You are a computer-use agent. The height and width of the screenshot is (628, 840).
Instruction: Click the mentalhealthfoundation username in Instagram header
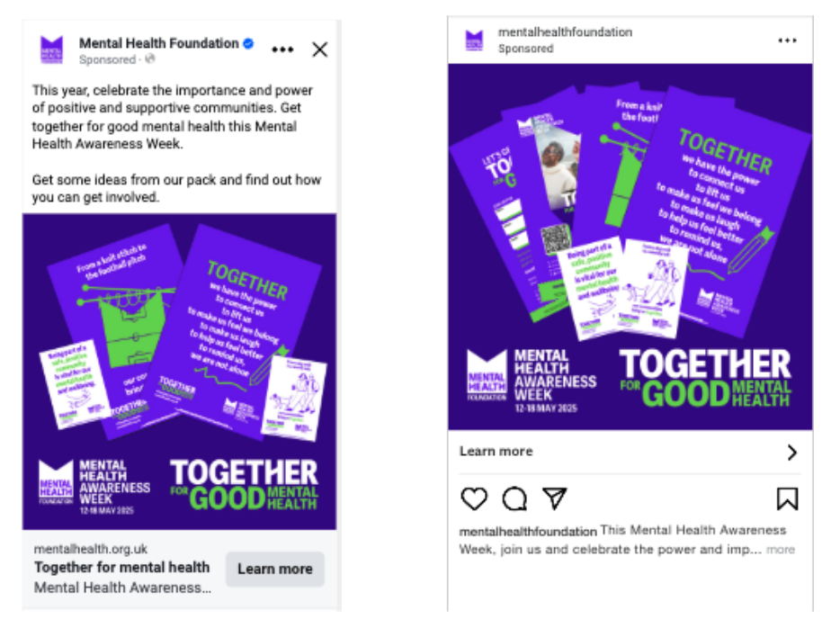[x=565, y=32]
